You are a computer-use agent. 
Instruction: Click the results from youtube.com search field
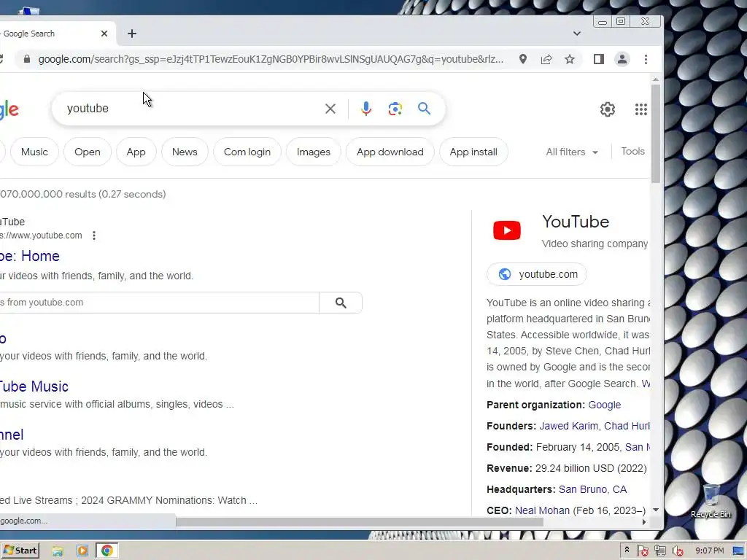(x=159, y=303)
